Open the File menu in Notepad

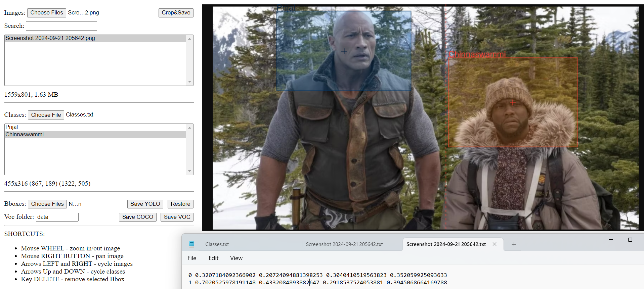pyautogui.click(x=192, y=258)
